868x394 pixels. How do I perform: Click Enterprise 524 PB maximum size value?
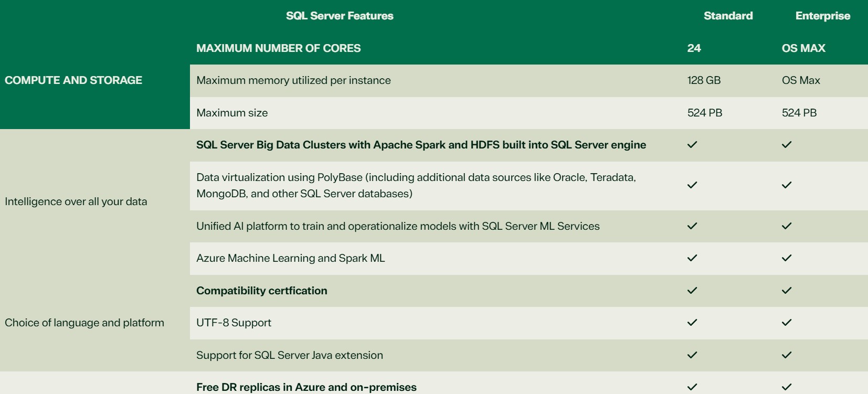799,113
